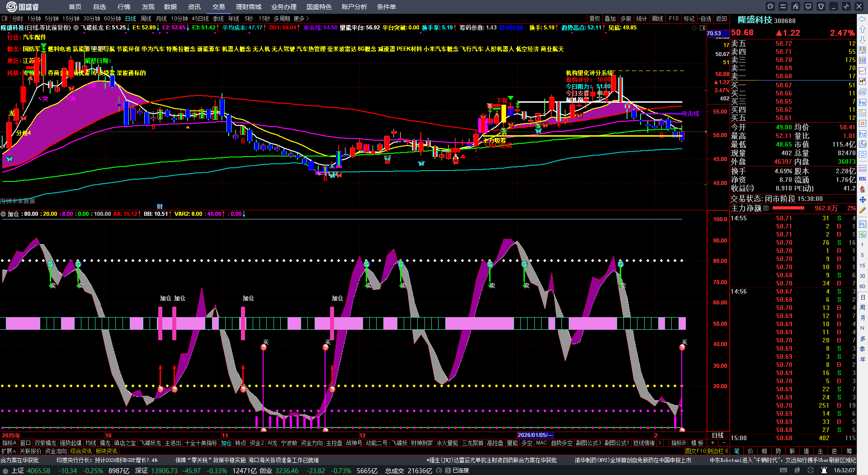Show more indicator tabs with right arrow

pyautogui.click(x=660, y=443)
